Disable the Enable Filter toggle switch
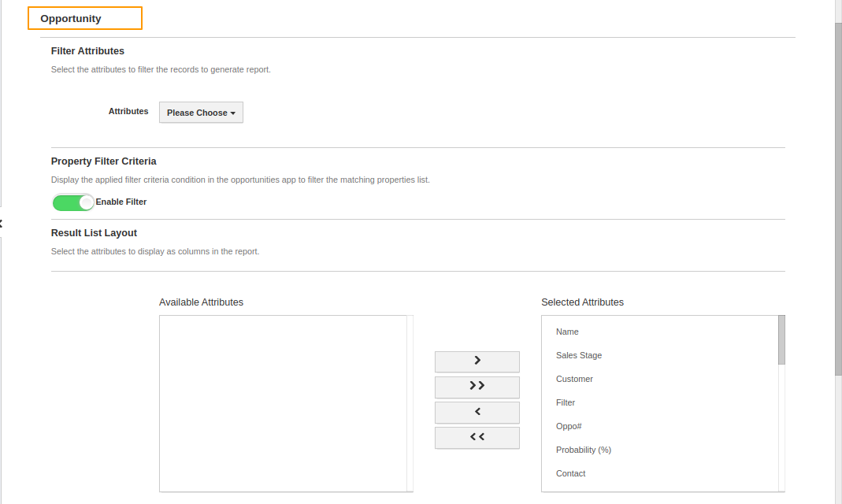 pyautogui.click(x=73, y=202)
